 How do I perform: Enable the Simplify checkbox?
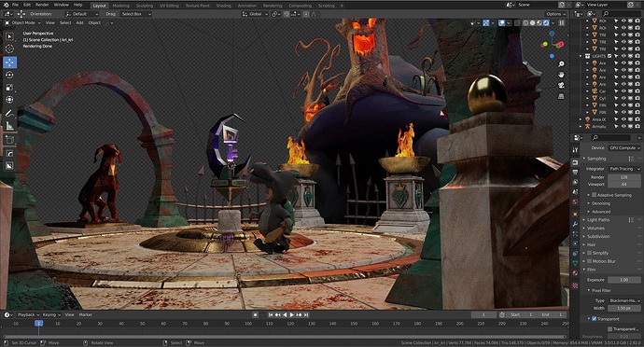[x=589, y=253]
